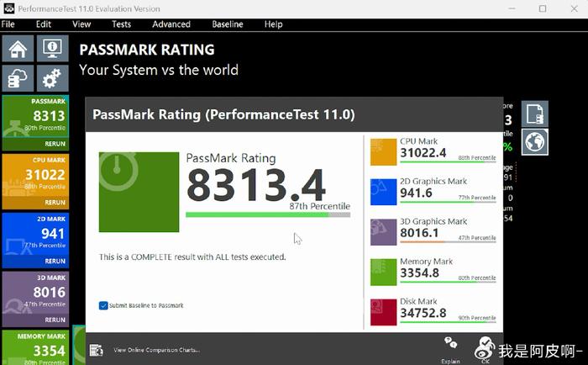
Task: Open the System Information monitor icon
Action: (x=52, y=49)
